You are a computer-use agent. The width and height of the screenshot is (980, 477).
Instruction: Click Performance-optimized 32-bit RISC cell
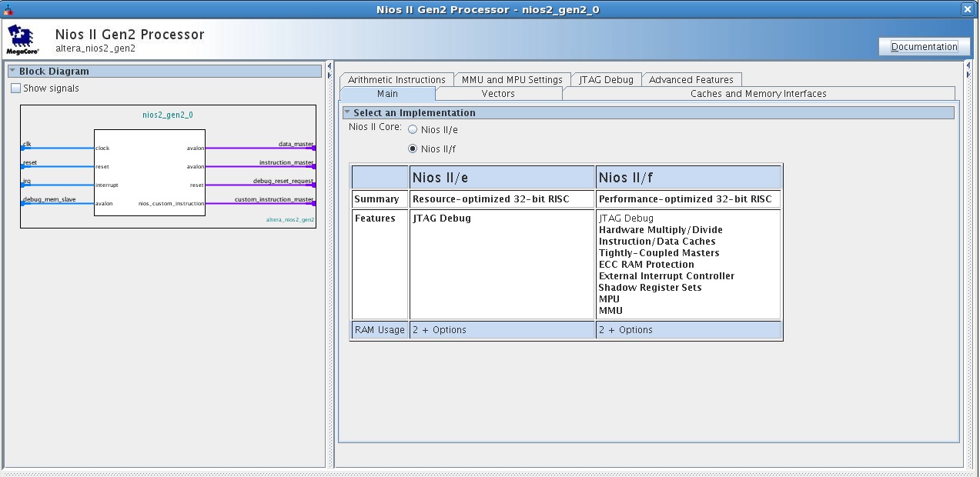688,199
